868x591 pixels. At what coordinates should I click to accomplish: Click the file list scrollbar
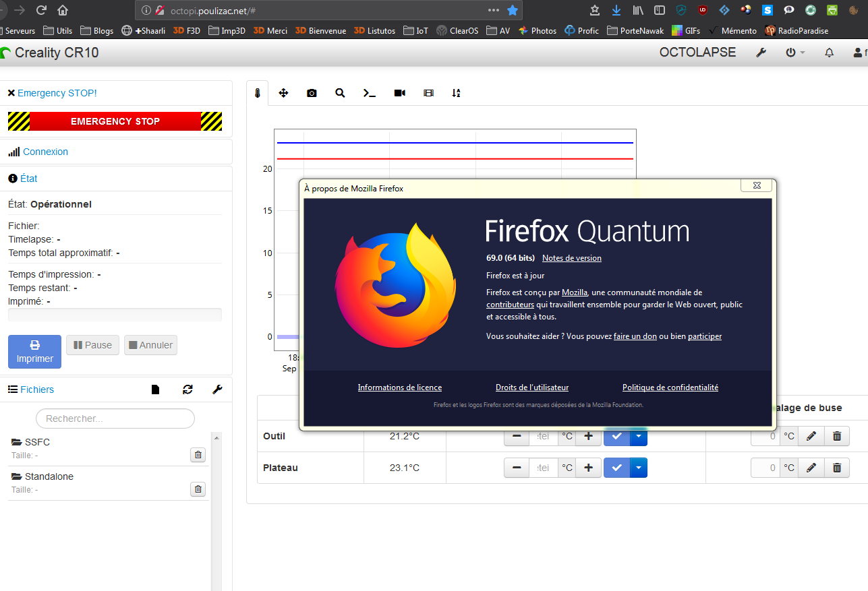216,512
